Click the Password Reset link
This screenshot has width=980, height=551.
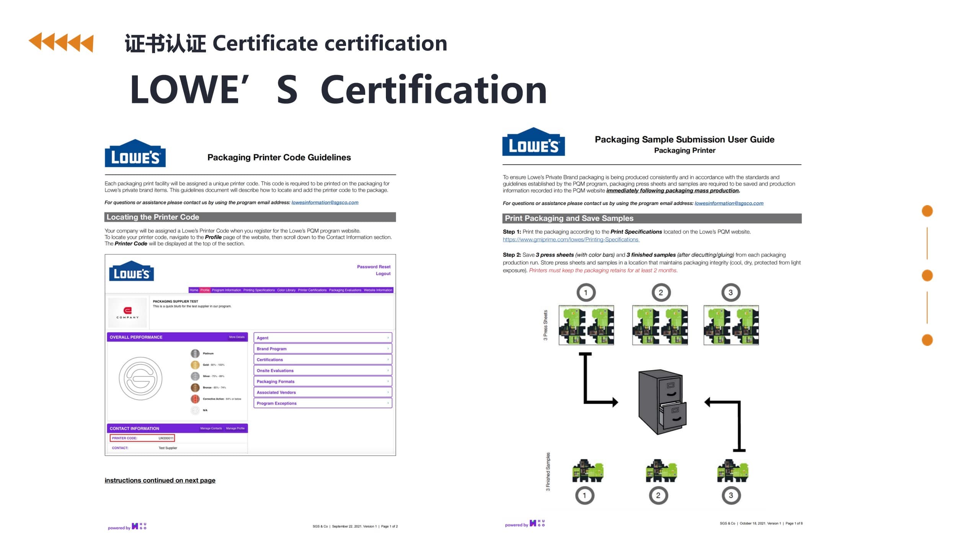374,267
